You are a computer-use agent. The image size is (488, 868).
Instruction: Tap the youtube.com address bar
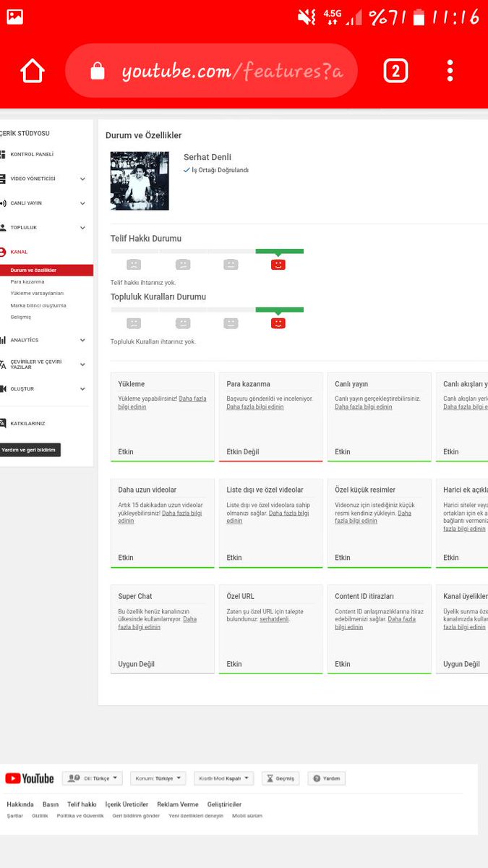(211, 71)
